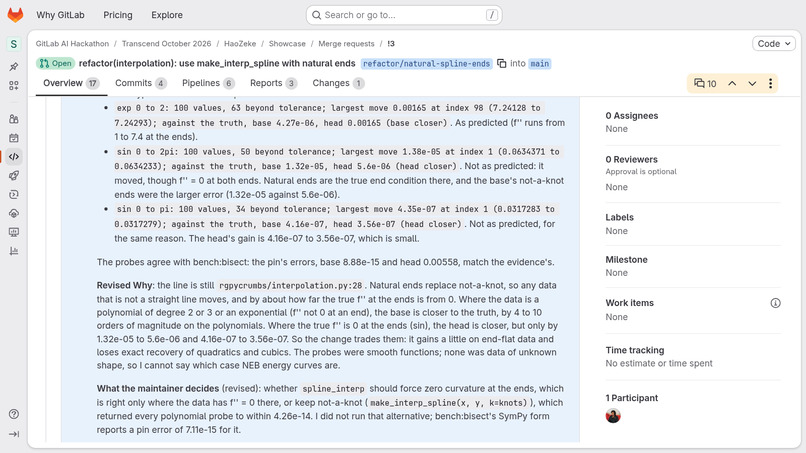This screenshot has height=453, width=806.
Task: Copy the source branch name icon
Action: pos(502,63)
